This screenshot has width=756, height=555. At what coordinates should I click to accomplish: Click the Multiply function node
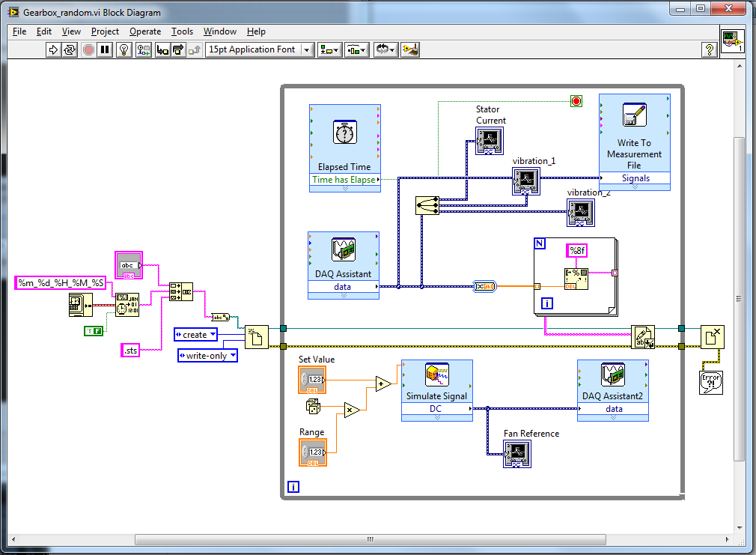(352, 410)
